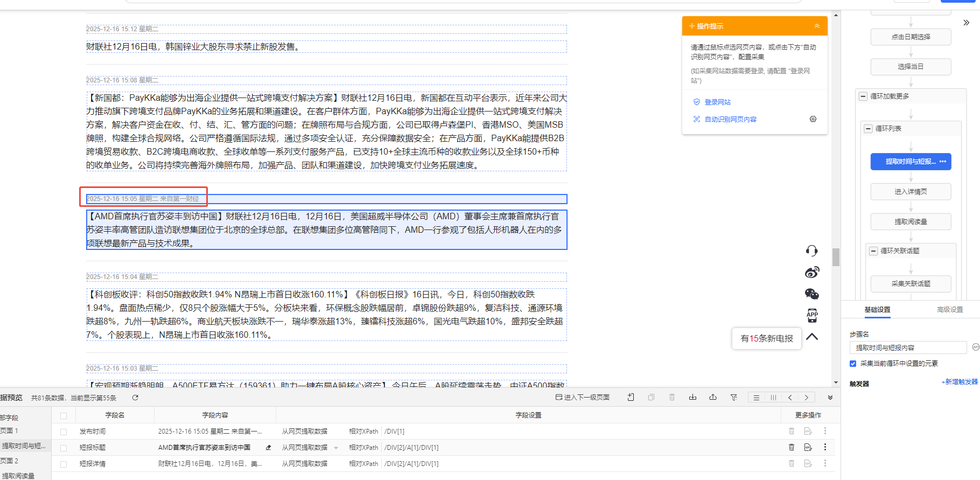Viewport: 980px width, 480px height.
Task: Click the next-page arrow in preview toolbar
Action: (x=806, y=398)
